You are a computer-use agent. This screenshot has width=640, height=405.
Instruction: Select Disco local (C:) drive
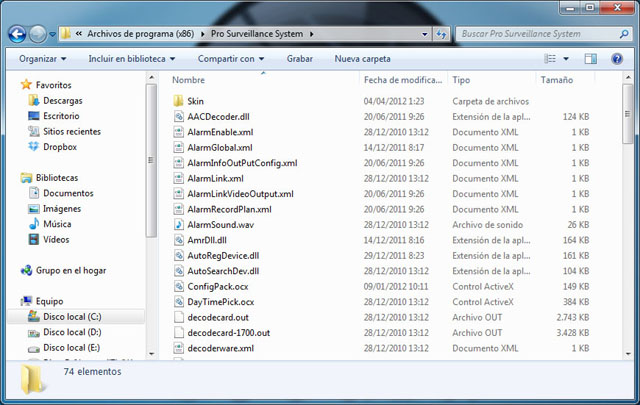point(72,317)
